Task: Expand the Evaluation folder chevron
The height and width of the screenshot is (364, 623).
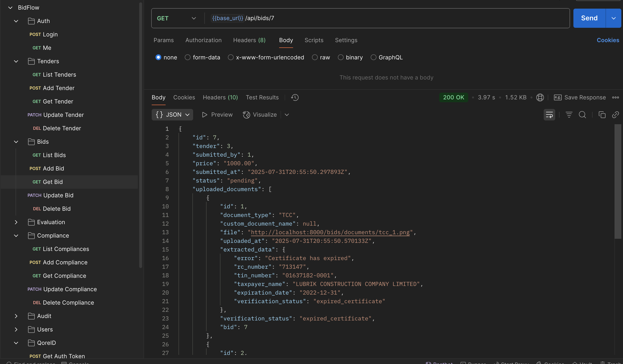Action: point(16,222)
